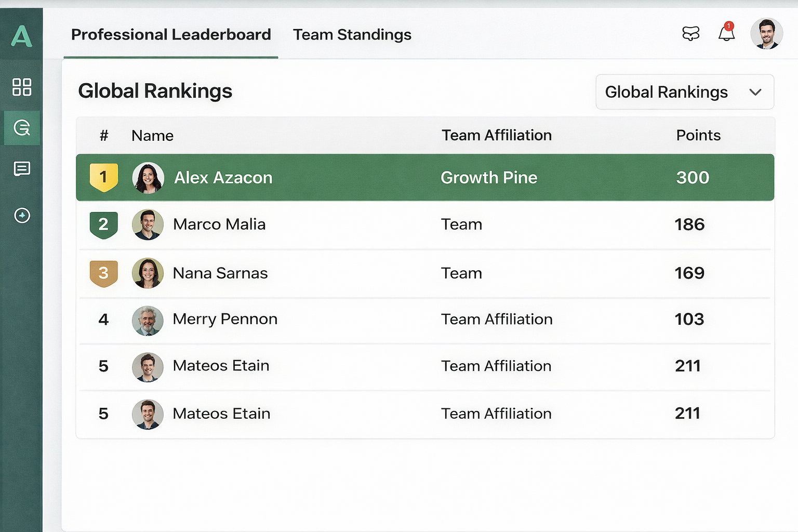Click the chat bubbles icon in header
Image resolution: width=798 pixels, height=532 pixels.
[690, 34]
